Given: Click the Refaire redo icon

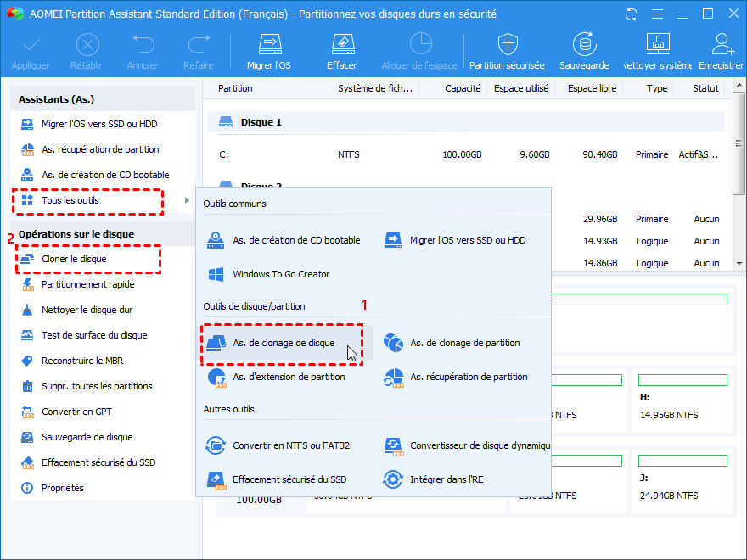Looking at the screenshot, I should coord(199,45).
